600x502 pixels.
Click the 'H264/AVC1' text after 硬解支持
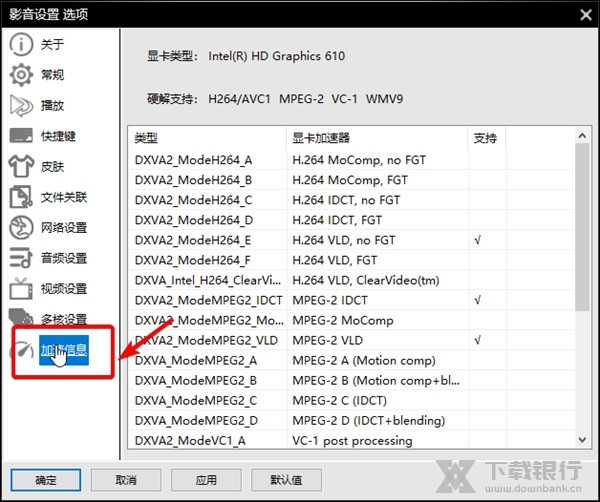click(239, 99)
